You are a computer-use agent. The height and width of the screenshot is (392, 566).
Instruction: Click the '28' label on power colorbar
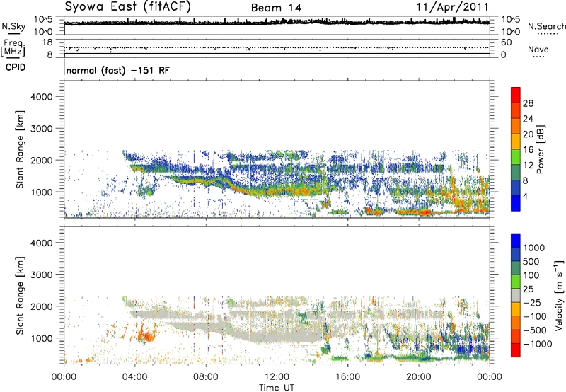click(x=528, y=103)
